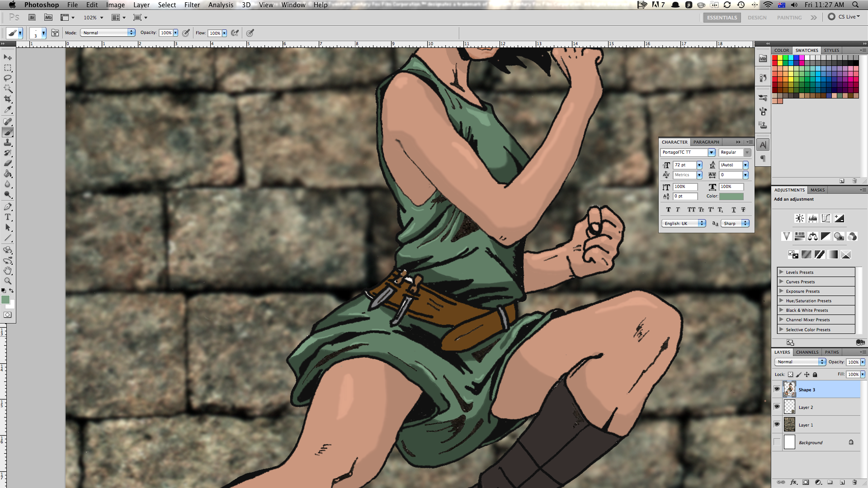
Task: Pick the red swatch in Swatches panel
Action: [775, 58]
